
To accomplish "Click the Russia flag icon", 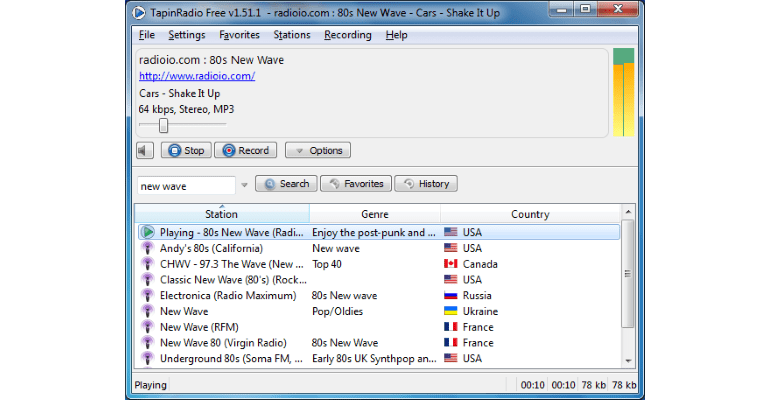I will [x=450, y=296].
